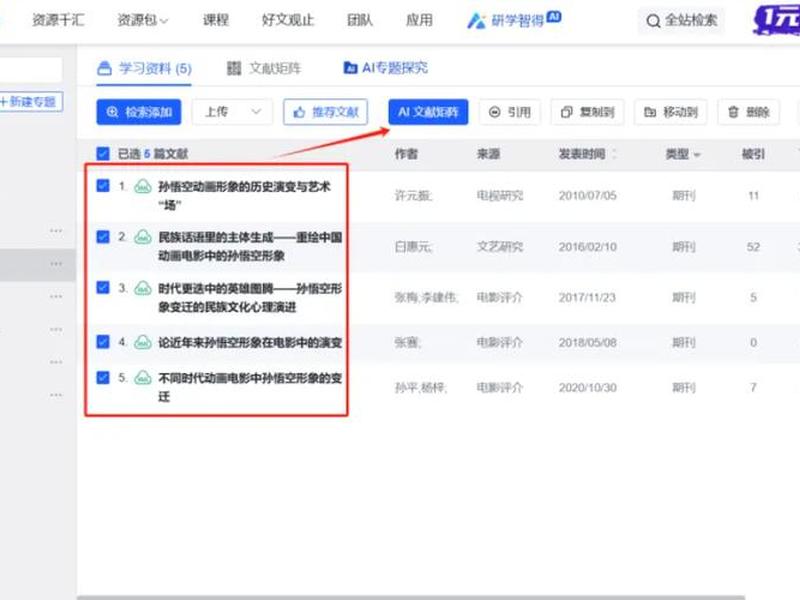Click citation count 52
The image size is (800, 600).
[753, 247]
